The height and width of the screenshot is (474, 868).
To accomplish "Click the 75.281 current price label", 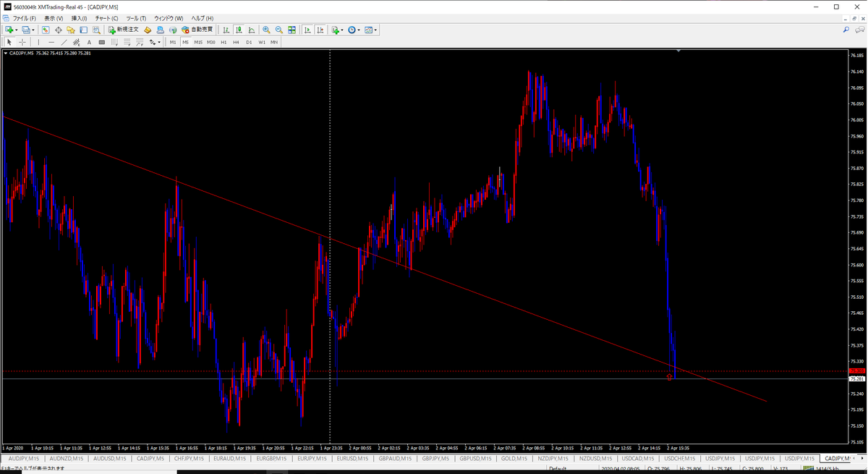I will pyautogui.click(x=856, y=378).
